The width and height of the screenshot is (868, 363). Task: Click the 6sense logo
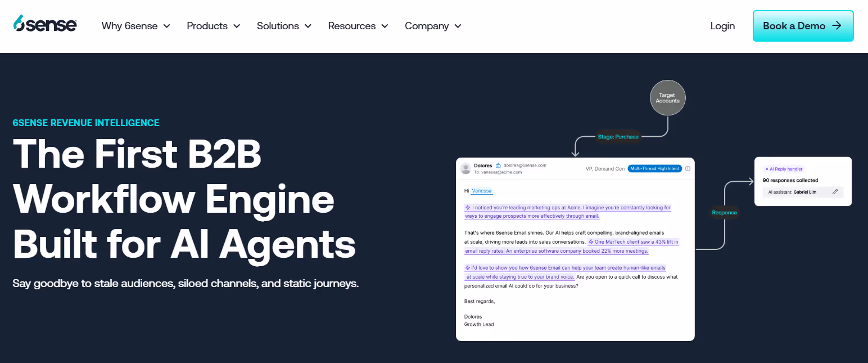pos(45,24)
